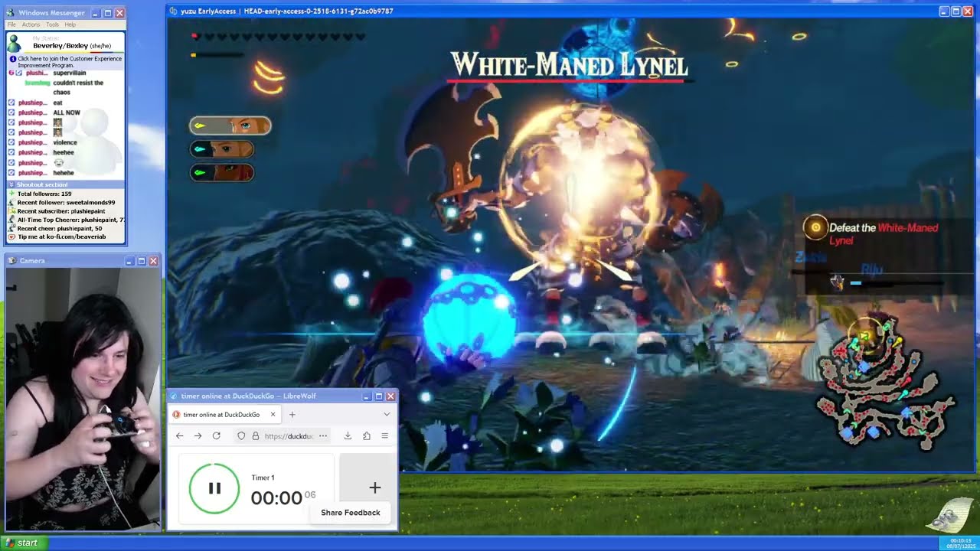Viewport: 980px width, 551px height.
Task: Click the yellow stamina gauge under the hearts
Action: point(217,54)
